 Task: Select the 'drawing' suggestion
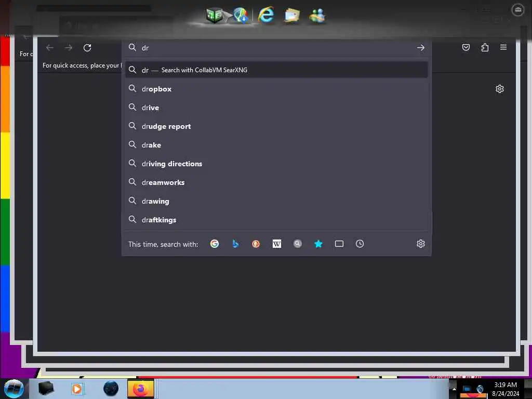click(276, 201)
